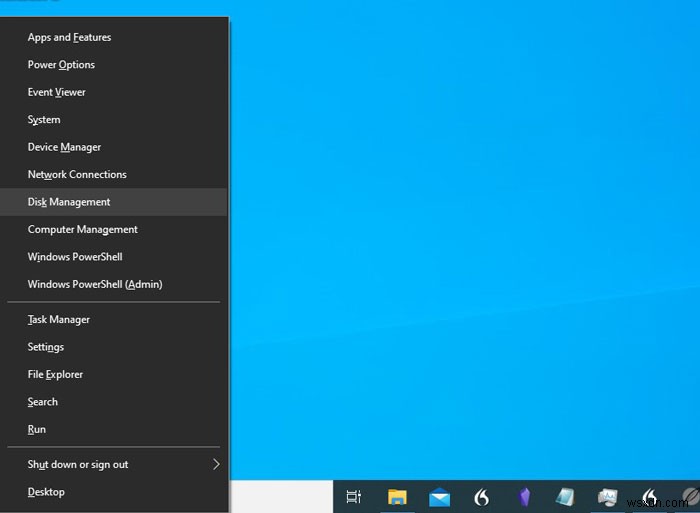The image size is (700, 513).
Task: Choose Network Connections
Action: click(x=114, y=175)
